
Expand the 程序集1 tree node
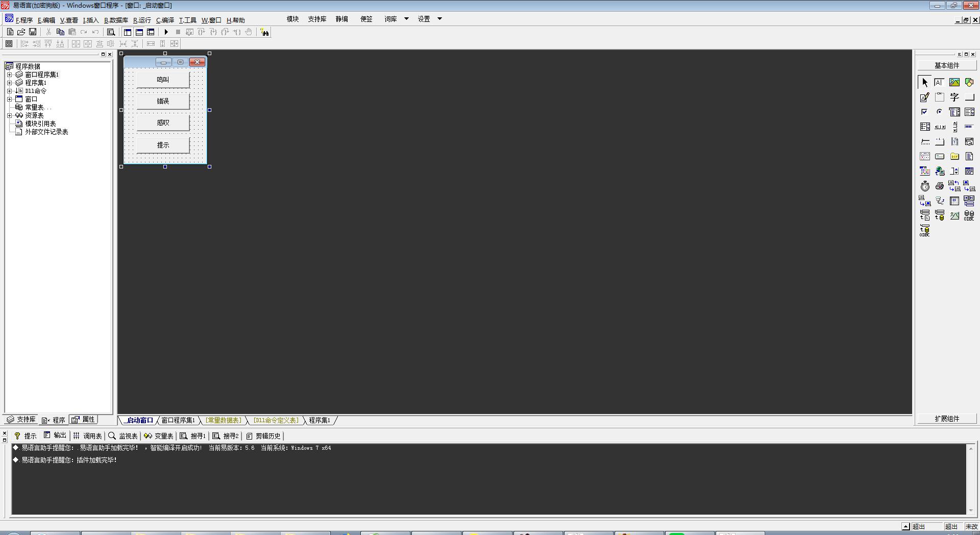9,83
